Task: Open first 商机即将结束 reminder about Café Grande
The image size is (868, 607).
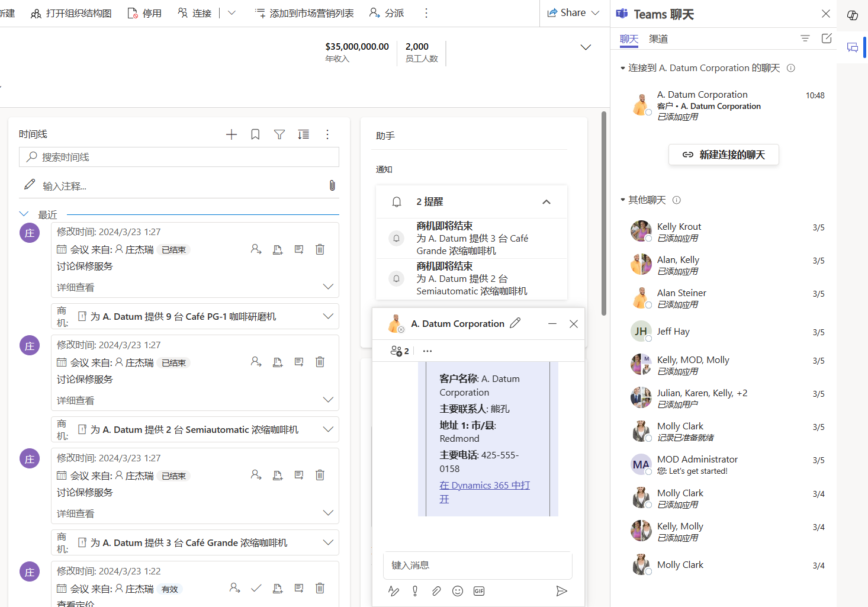Action: click(471, 239)
